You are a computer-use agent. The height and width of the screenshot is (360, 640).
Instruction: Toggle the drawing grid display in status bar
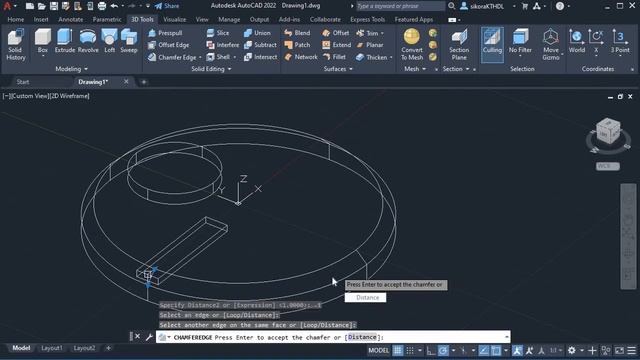click(398, 350)
